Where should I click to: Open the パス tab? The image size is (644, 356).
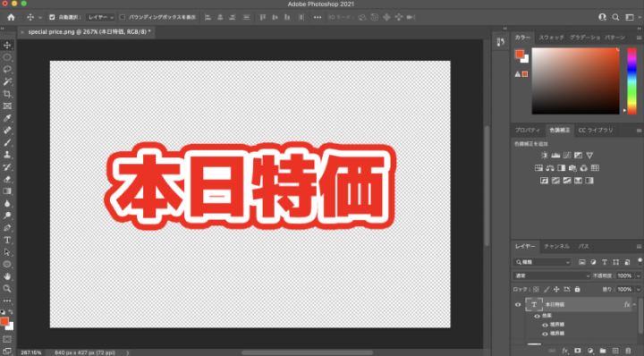pos(583,246)
